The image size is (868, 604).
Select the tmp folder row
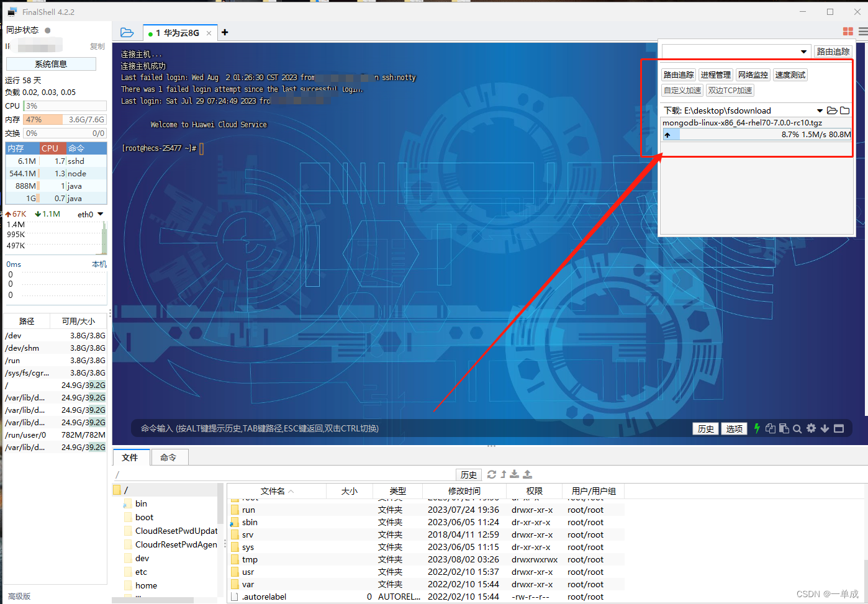(426, 559)
